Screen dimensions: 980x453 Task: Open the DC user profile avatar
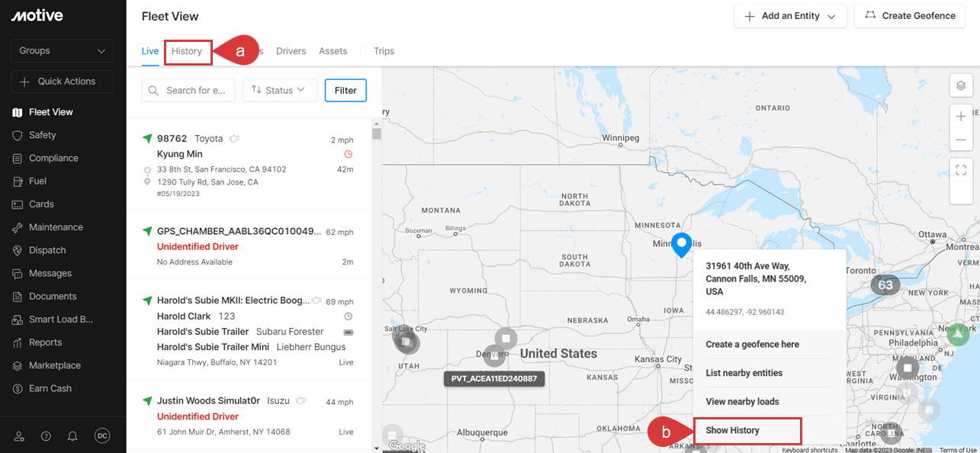point(102,436)
